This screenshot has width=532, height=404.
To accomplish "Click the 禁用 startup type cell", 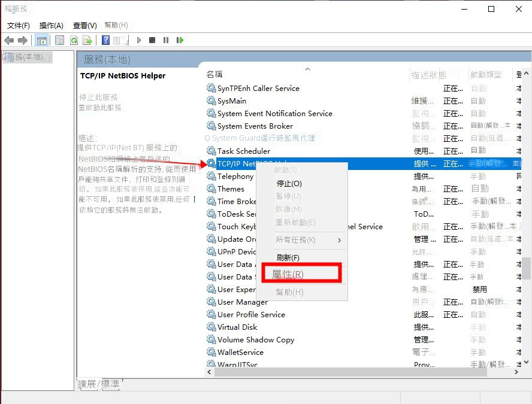I will [479, 289].
